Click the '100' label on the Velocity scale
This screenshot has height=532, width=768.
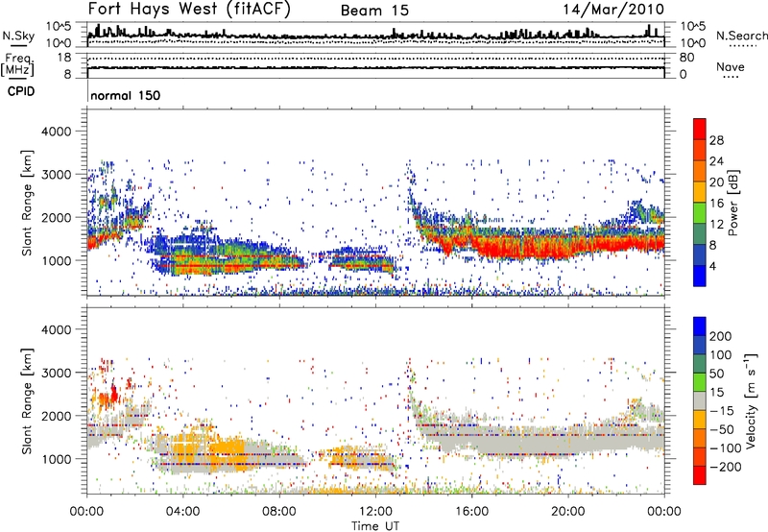pyautogui.click(x=721, y=354)
